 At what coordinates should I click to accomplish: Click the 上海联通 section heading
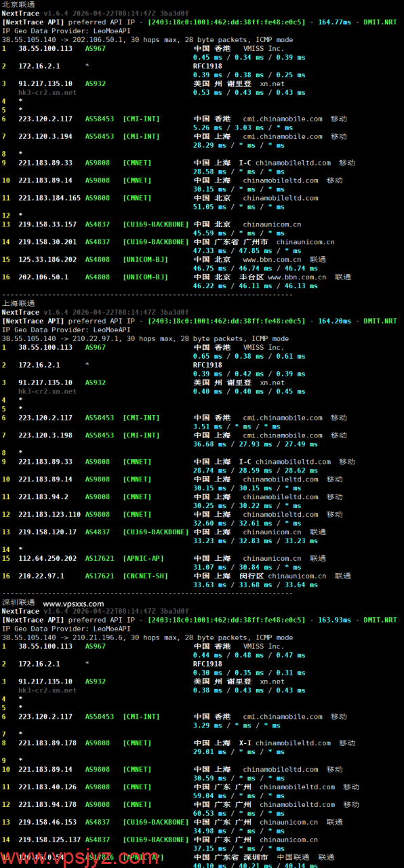[x=19, y=303]
